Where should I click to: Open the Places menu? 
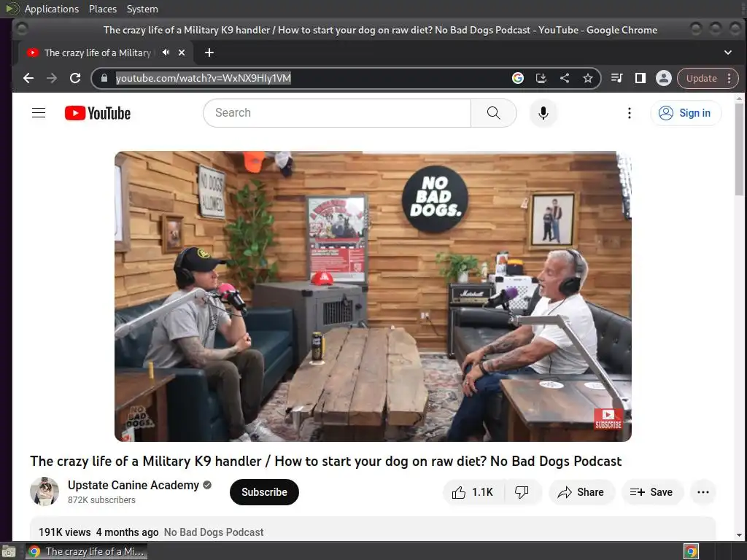102,9
